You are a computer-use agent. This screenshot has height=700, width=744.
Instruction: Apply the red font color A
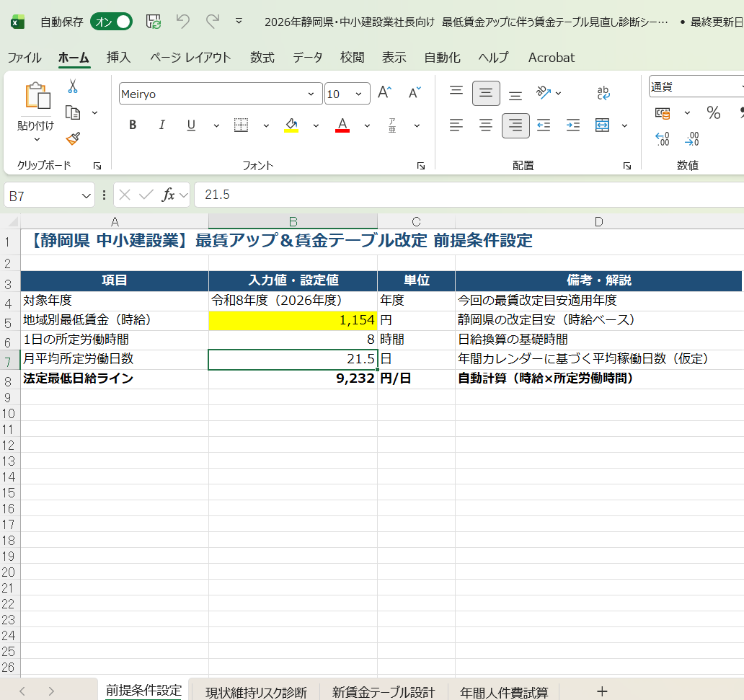342,125
